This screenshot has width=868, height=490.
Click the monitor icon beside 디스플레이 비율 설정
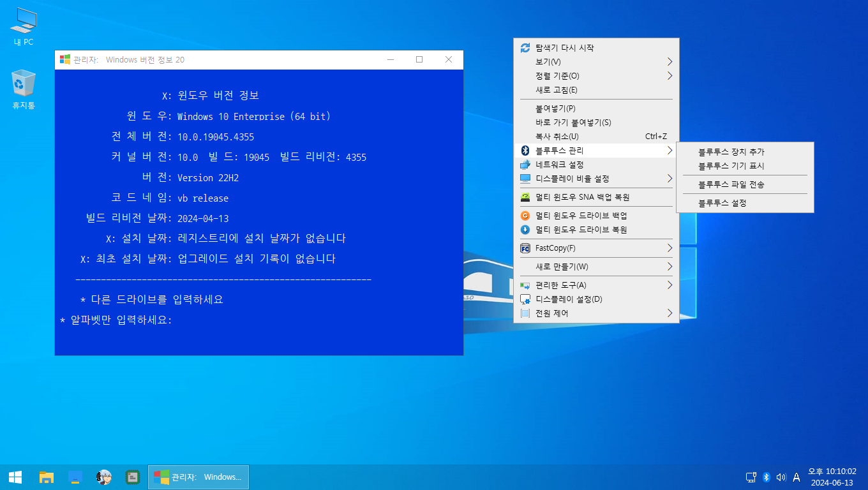(x=525, y=179)
